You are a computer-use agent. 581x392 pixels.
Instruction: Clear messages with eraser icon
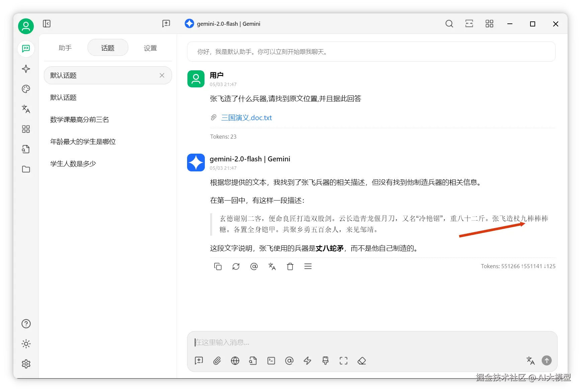click(361, 361)
